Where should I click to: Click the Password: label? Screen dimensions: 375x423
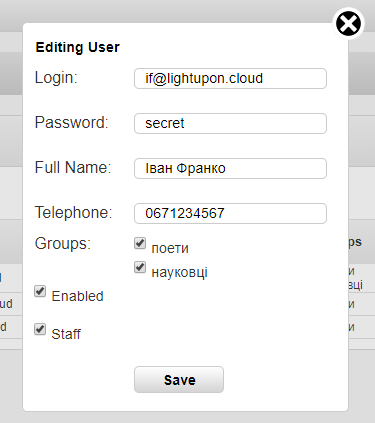72,122
